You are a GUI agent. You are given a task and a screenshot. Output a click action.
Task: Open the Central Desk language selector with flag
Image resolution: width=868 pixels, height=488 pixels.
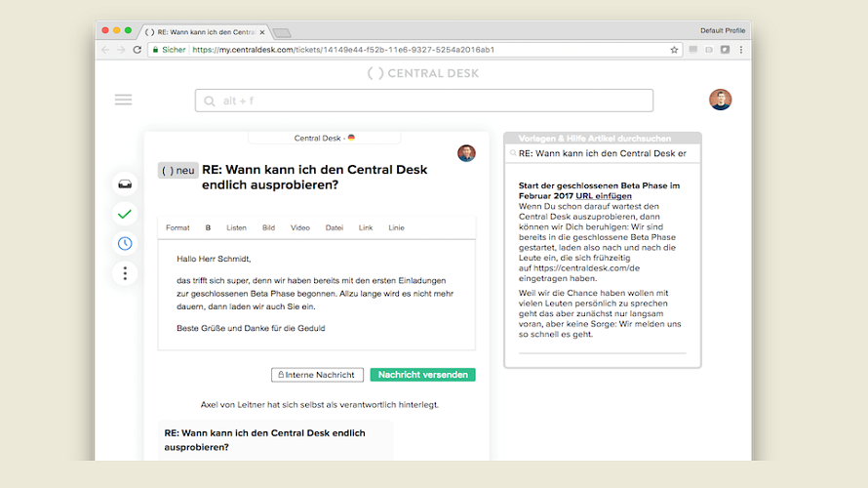point(325,138)
